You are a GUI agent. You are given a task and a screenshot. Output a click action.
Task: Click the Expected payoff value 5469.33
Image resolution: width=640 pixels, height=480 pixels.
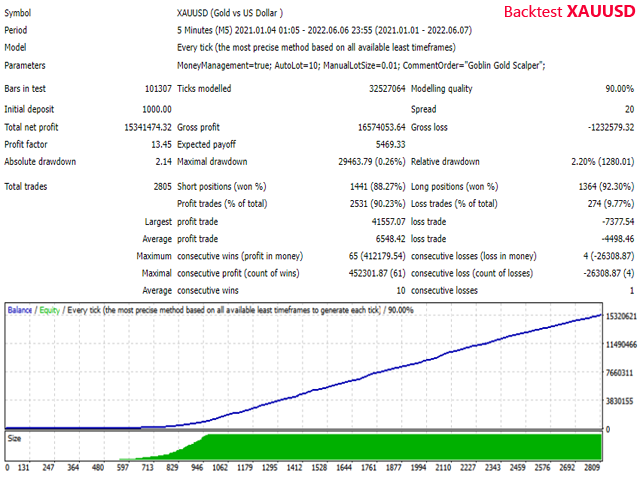coord(390,144)
